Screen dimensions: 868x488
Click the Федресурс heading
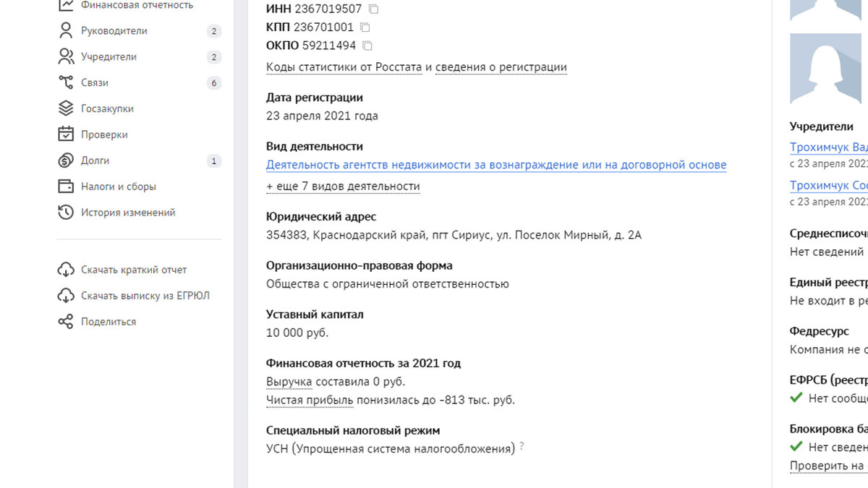click(820, 331)
